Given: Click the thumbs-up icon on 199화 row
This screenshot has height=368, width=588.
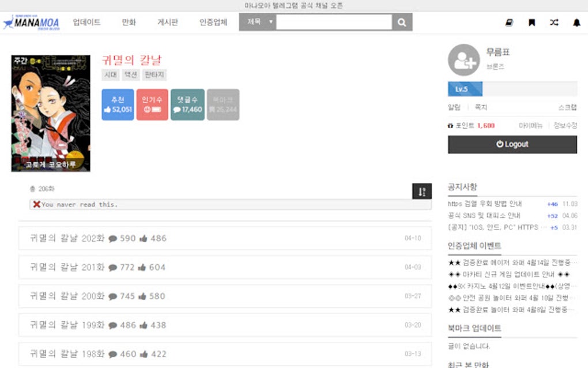Looking at the screenshot, I should coord(143,325).
